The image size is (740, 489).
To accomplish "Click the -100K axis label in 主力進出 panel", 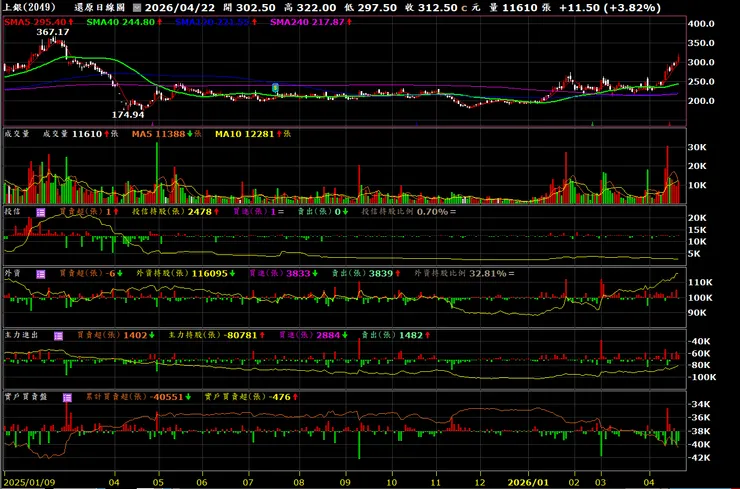I will click(x=702, y=377).
